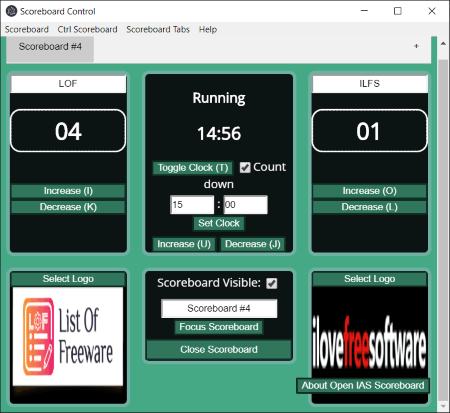
Task: Click the Close Scoreboard button
Action: (x=219, y=349)
